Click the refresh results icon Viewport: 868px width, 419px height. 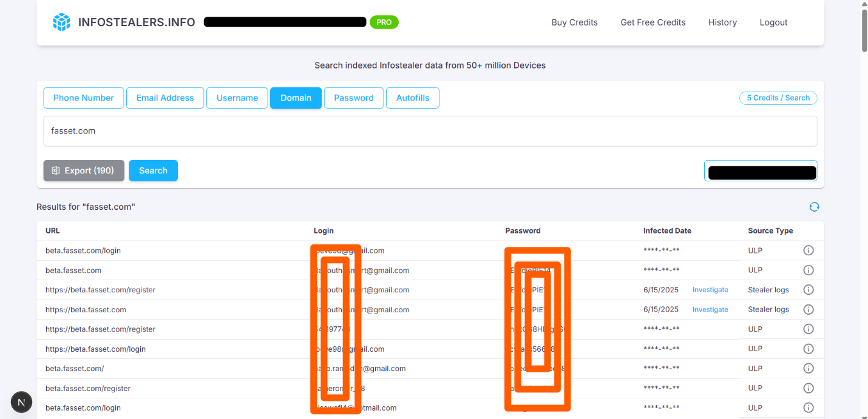(814, 207)
